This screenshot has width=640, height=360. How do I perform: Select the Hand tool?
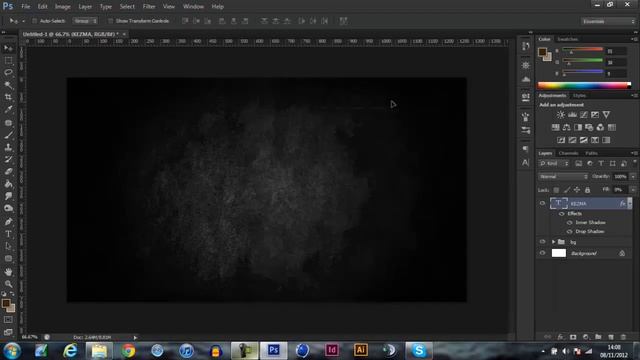pyautogui.click(x=8, y=271)
